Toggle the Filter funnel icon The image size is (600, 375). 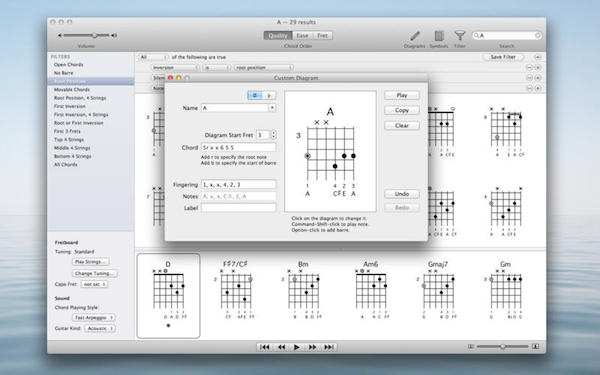point(460,36)
